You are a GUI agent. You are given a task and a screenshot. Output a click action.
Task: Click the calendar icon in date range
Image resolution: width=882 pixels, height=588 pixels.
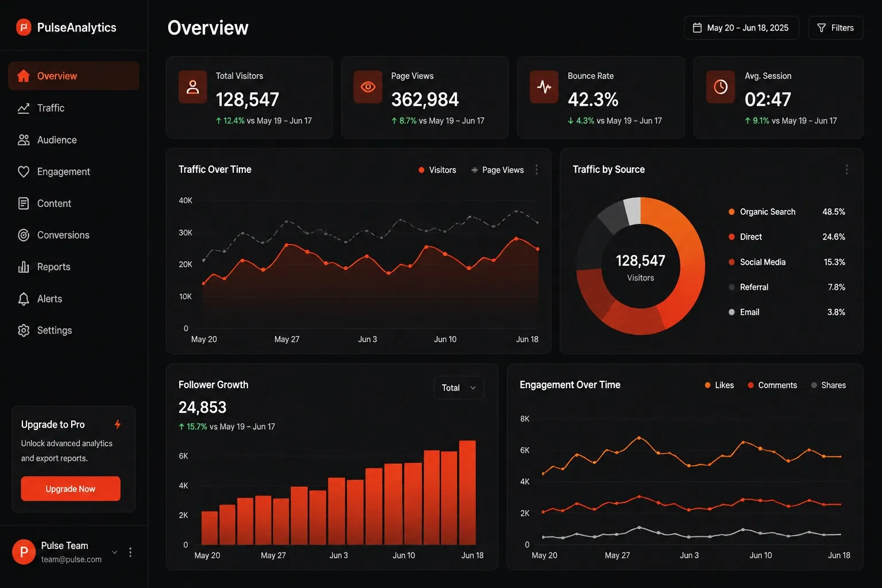click(x=697, y=28)
